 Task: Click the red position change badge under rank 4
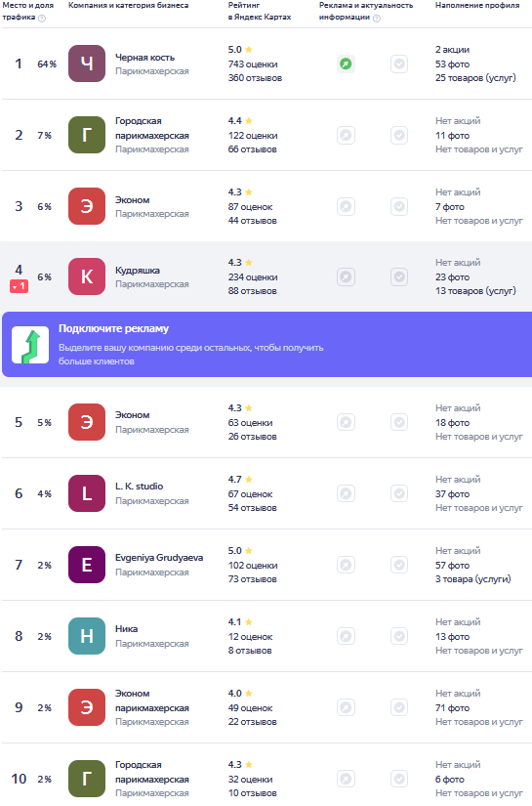tap(19, 286)
